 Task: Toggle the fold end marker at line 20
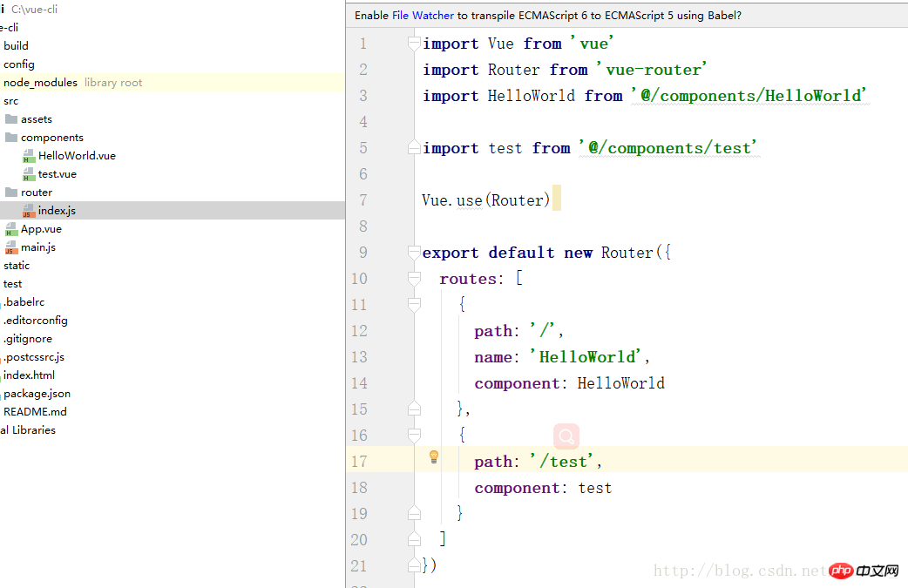[x=414, y=539]
